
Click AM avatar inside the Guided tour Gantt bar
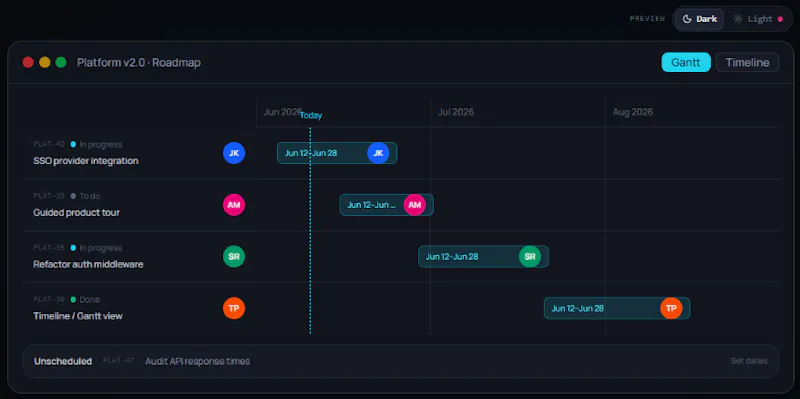point(415,205)
